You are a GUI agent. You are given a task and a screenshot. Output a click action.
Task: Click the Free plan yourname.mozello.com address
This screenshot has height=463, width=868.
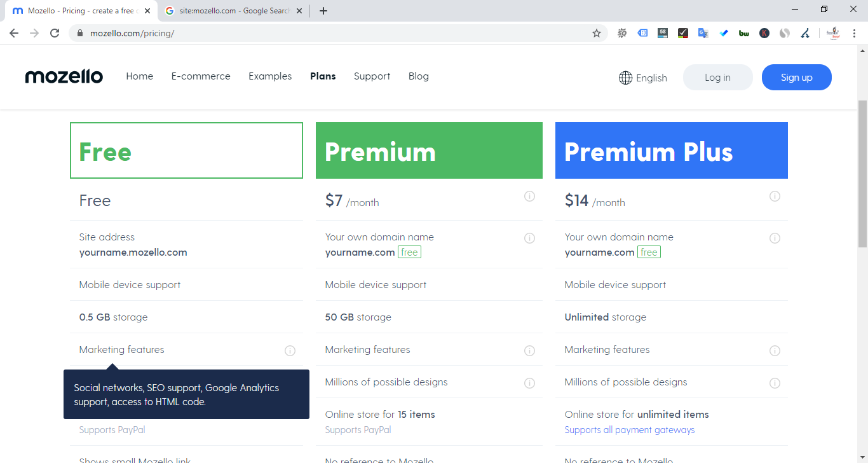[x=133, y=252]
